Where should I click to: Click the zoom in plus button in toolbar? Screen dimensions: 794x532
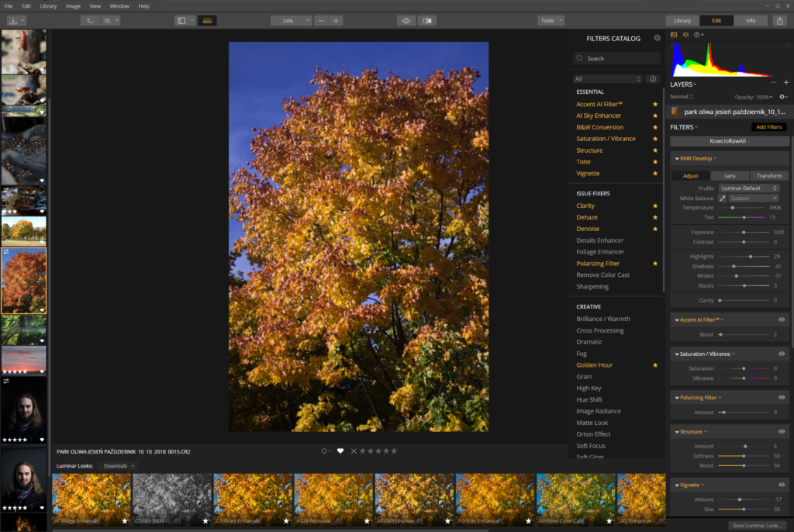click(x=336, y=21)
